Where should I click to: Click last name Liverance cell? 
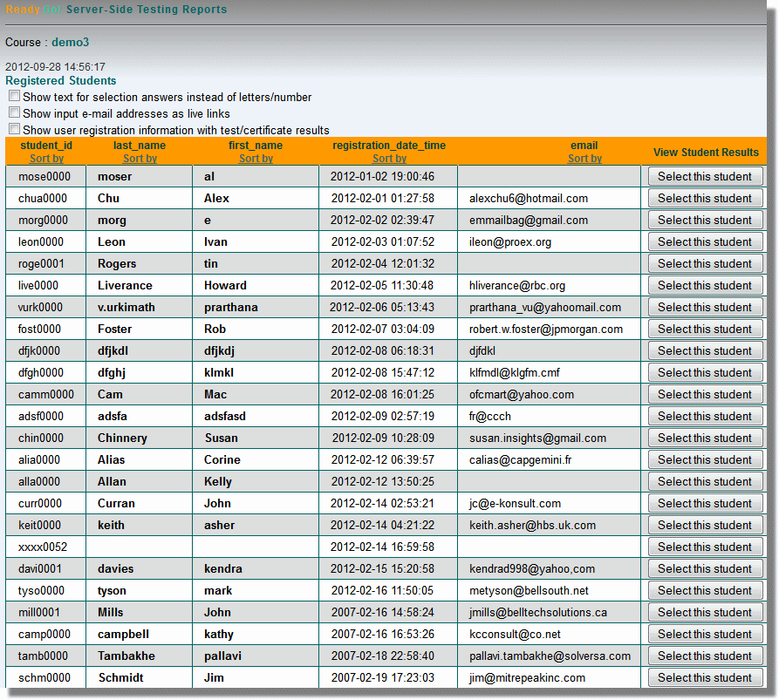139,285
